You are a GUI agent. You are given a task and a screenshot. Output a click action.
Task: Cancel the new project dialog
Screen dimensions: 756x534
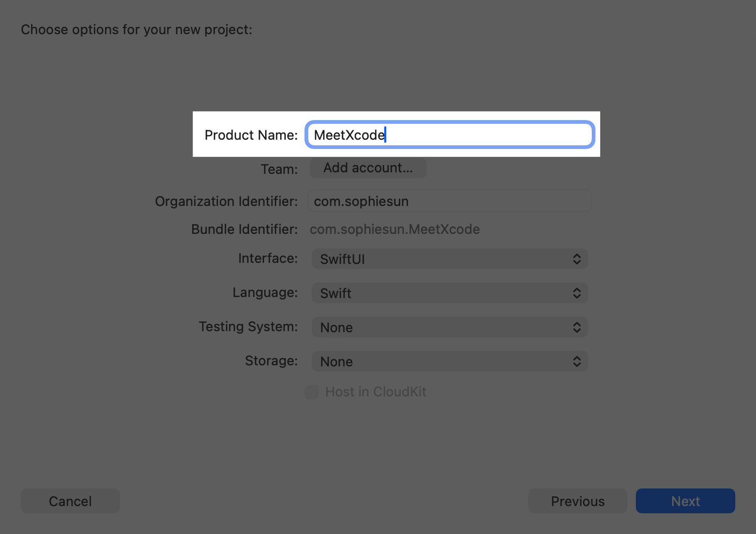coord(70,501)
